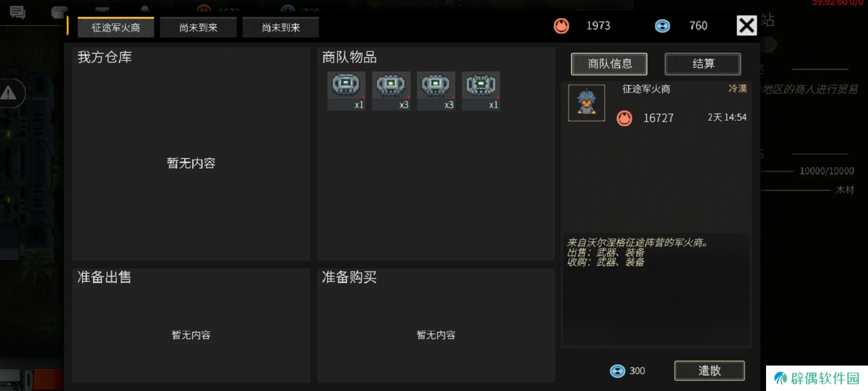Switch to the 征途军火商 tab
This screenshot has width=868, height=391.
116,27
